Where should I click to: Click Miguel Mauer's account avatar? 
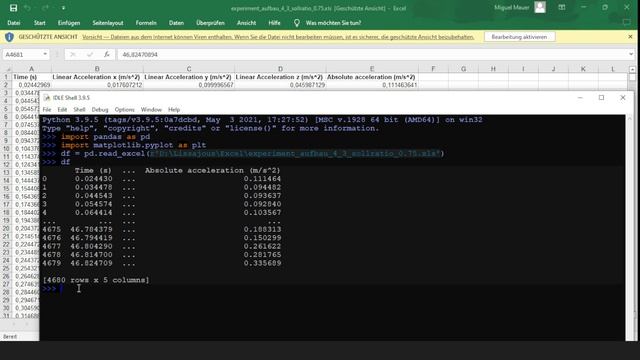pos(540,7)
